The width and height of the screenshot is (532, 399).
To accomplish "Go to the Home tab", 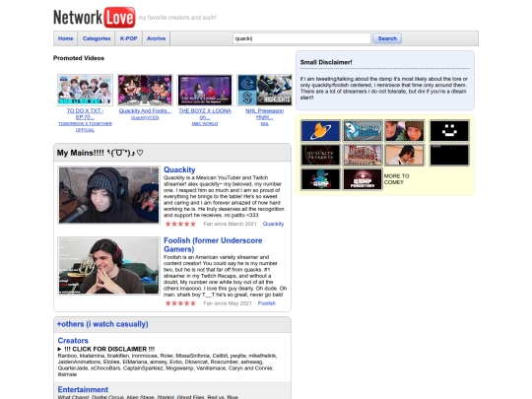I will click(x=65, y=38).
